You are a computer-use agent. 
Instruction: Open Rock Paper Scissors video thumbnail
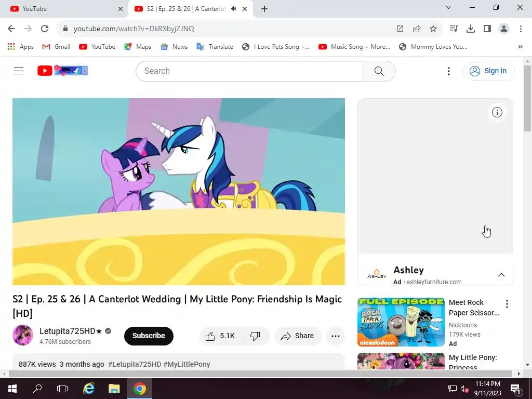click(401, 322)
